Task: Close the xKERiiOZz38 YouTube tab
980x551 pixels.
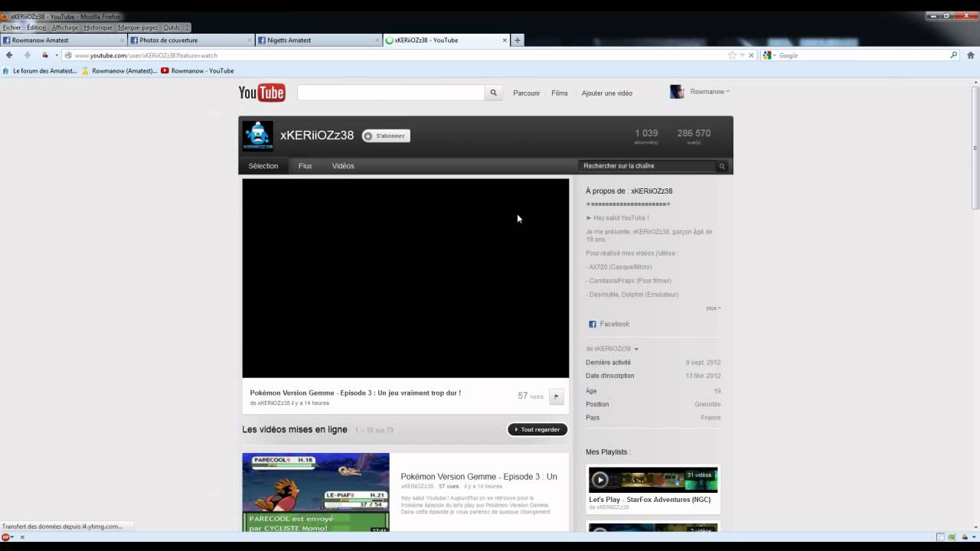Action: (505, 40)
